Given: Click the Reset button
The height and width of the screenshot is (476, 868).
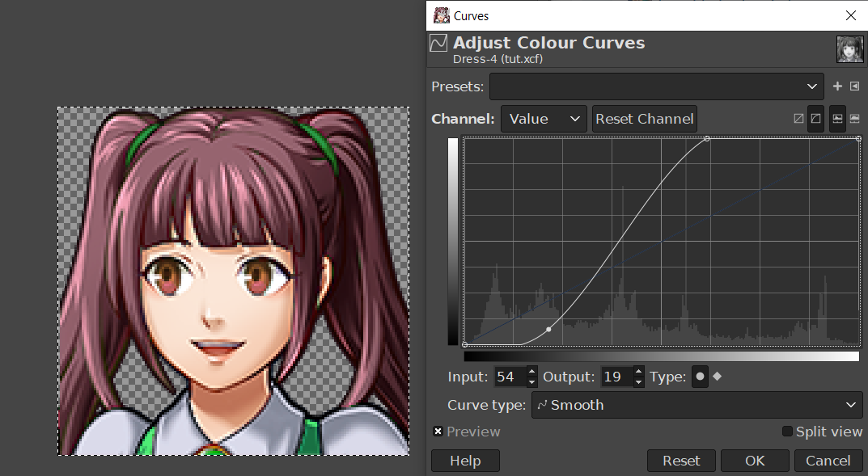Looking at the screenshot, I should [x=681, y=461].
